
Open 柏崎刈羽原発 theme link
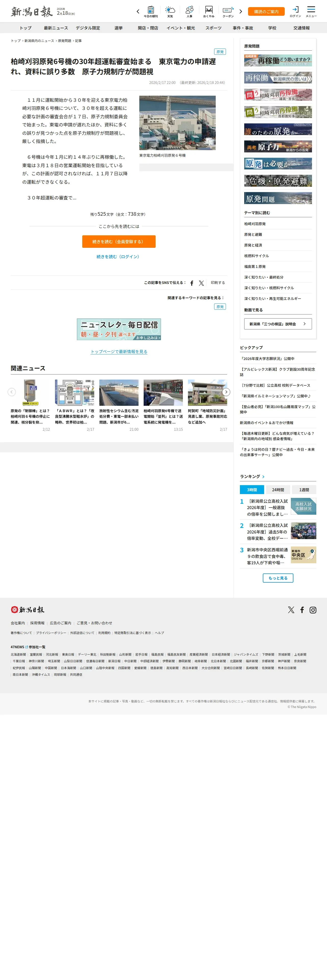pyautogui.click(x=255, y=224)
